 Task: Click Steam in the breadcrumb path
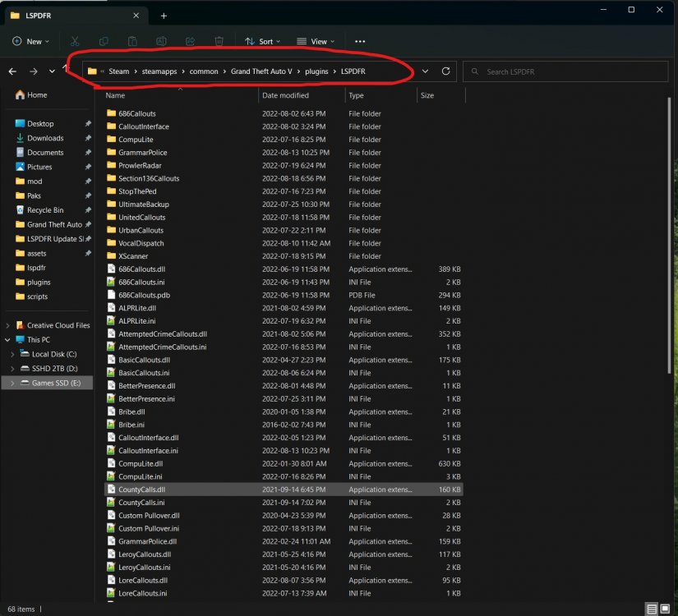[119, 71]
